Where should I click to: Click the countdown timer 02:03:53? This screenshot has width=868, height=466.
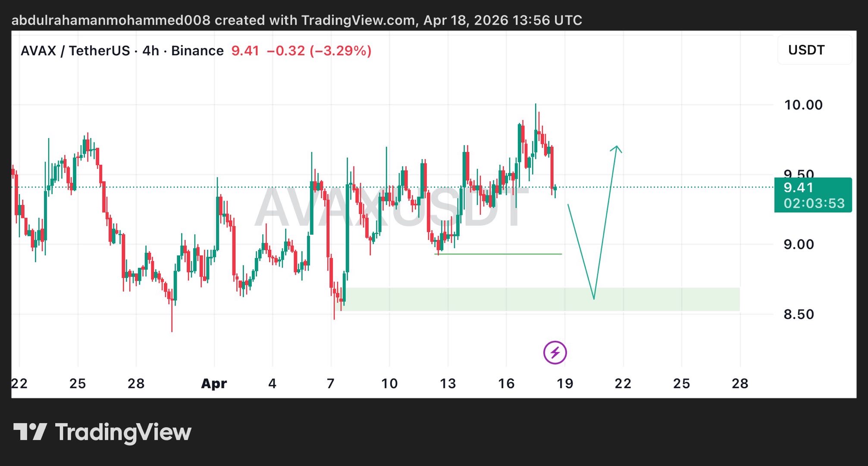(x=814, y=203)
